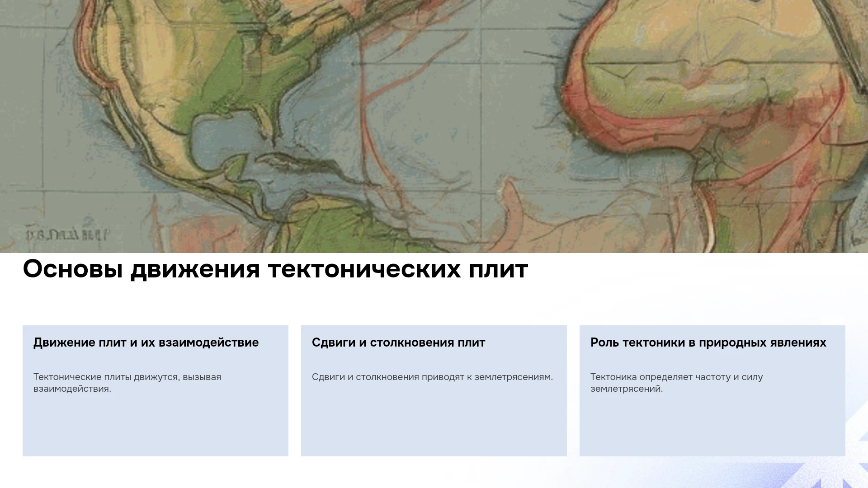Click the text "Тектоника определяет частоту и силу землетрясений."
Screen dimensions: 868x488
[x=676, y=383]
